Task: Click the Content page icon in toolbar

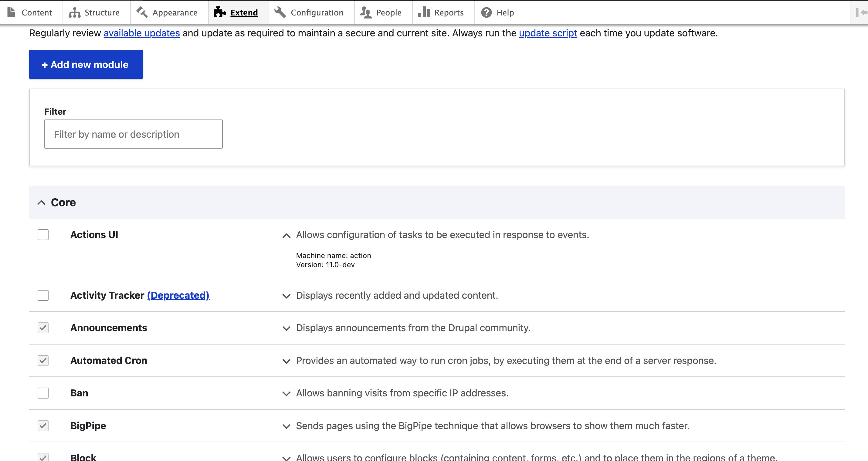Action: [x=12, y=12]
